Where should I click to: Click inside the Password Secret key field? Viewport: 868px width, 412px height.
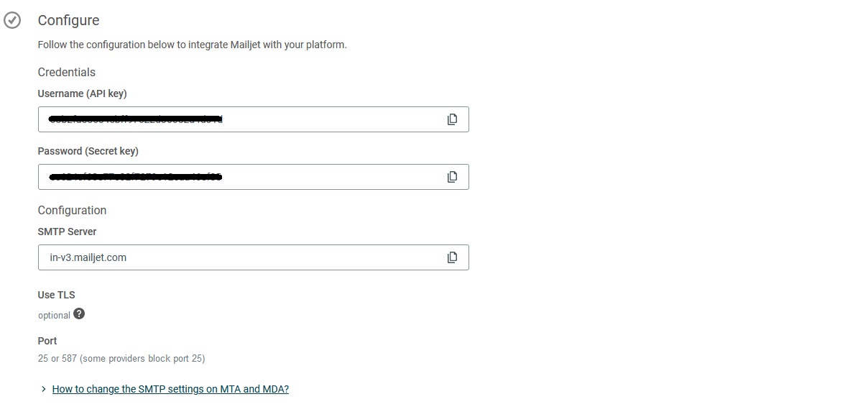pos(254,177)
